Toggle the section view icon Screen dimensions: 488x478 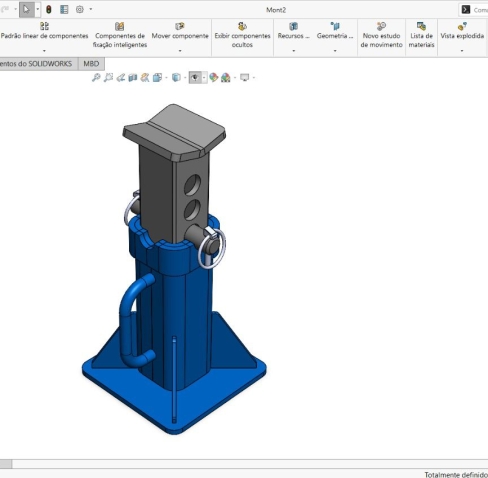click(133, 78)
